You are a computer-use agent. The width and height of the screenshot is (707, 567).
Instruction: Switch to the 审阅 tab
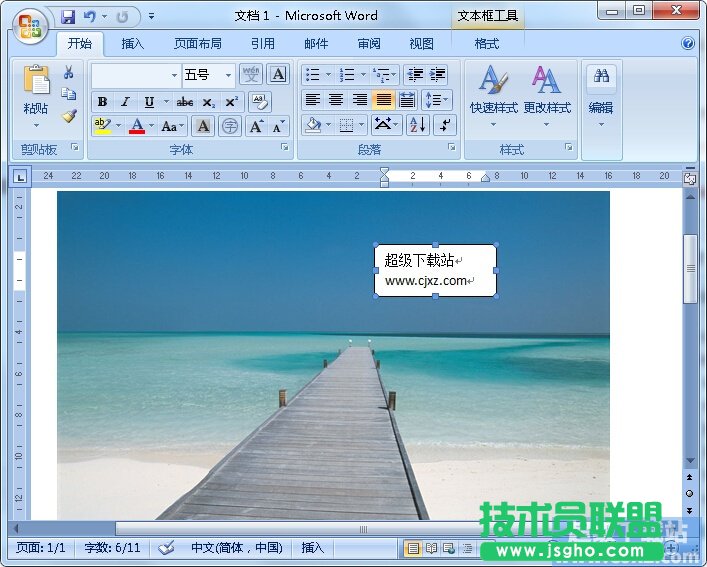(x=369, y=44)
